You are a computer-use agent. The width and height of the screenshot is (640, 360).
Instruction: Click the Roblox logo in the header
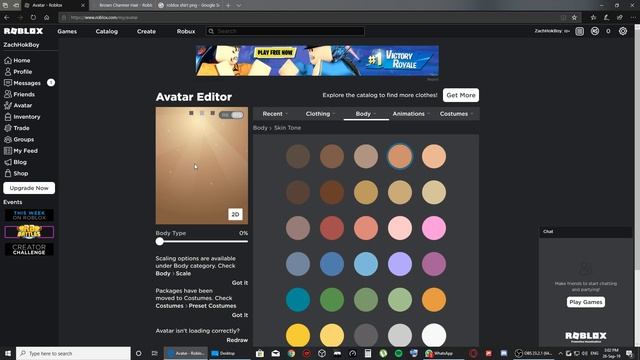pyautogui.click(x=23, y=31)
